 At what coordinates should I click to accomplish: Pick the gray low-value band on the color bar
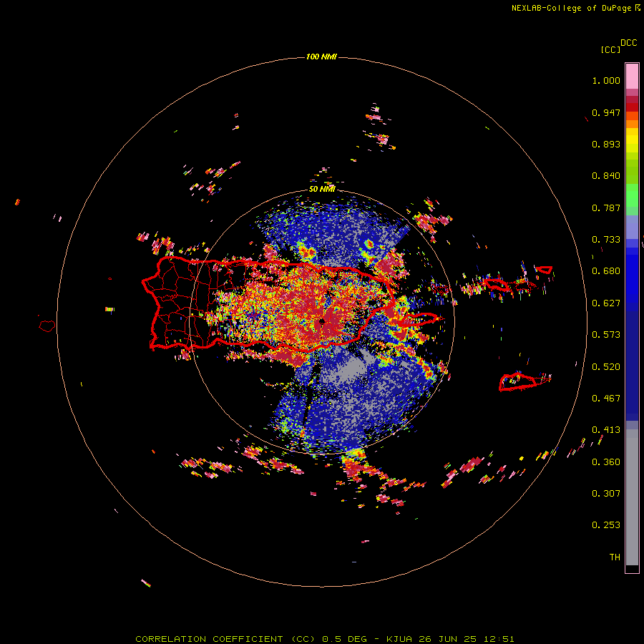(632, 497)
